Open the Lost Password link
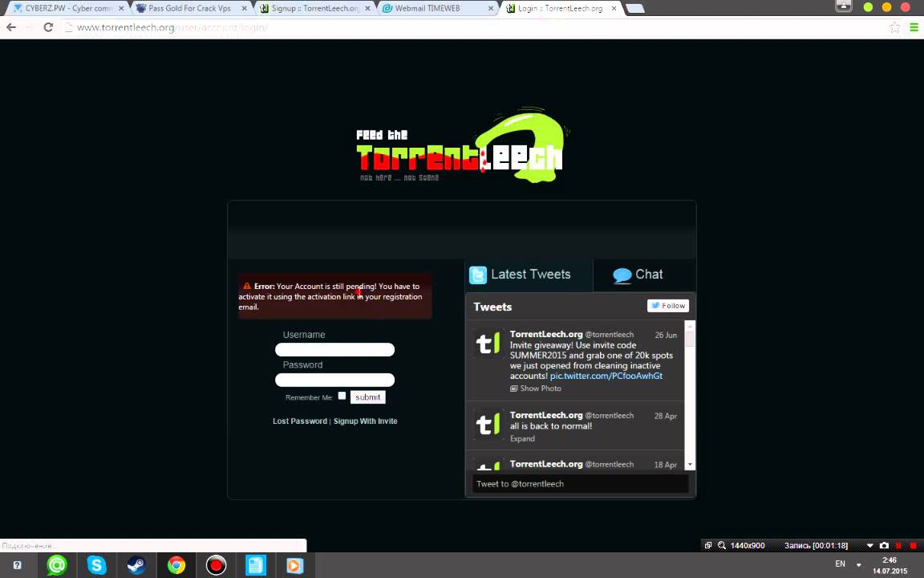The height and width of the screenshot is (578, 924). 300,421
